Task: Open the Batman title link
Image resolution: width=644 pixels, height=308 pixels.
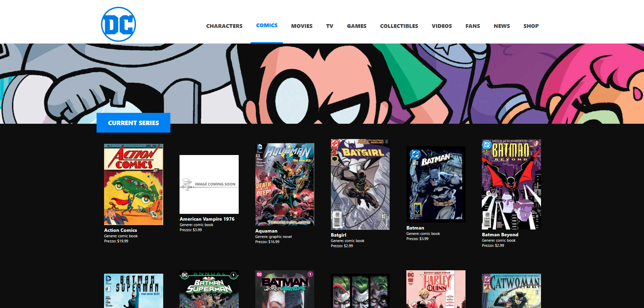Action: [x=415, y=228]
